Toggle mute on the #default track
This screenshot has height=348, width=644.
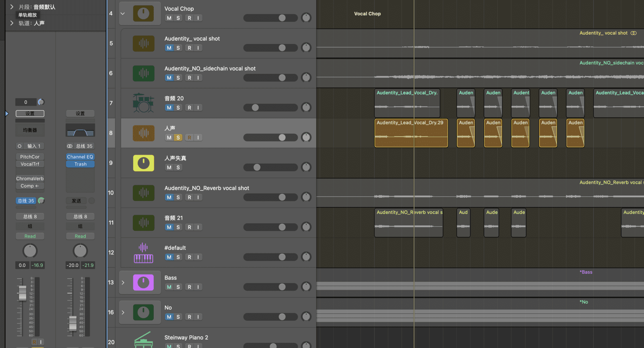(x=169, y=257)
